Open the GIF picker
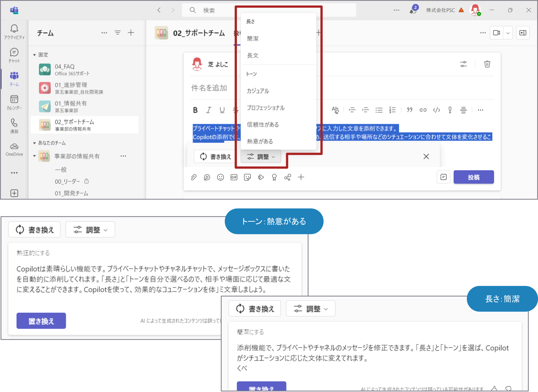The height and width of the screenshot is (392, 538). [x=234, y=177]
